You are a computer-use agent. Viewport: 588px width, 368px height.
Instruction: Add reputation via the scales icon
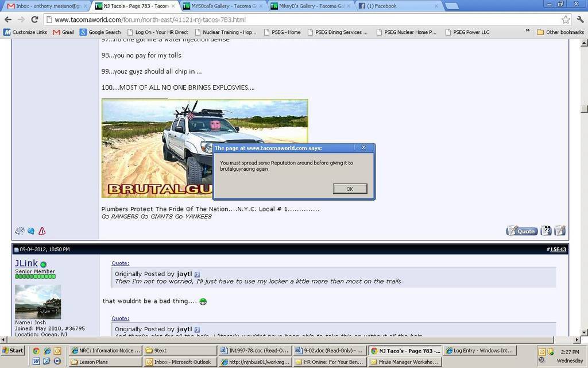click(20, 231)
